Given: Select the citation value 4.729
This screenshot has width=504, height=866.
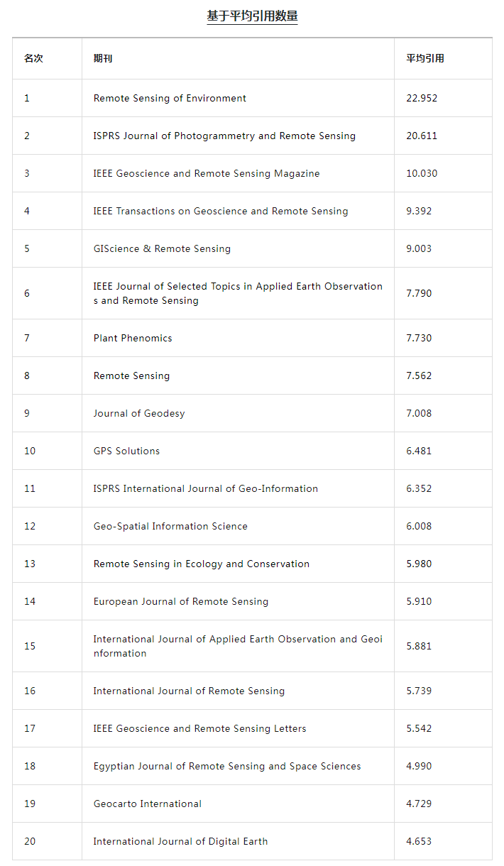Looking at the screenshot, I should [x=419, y=804].
